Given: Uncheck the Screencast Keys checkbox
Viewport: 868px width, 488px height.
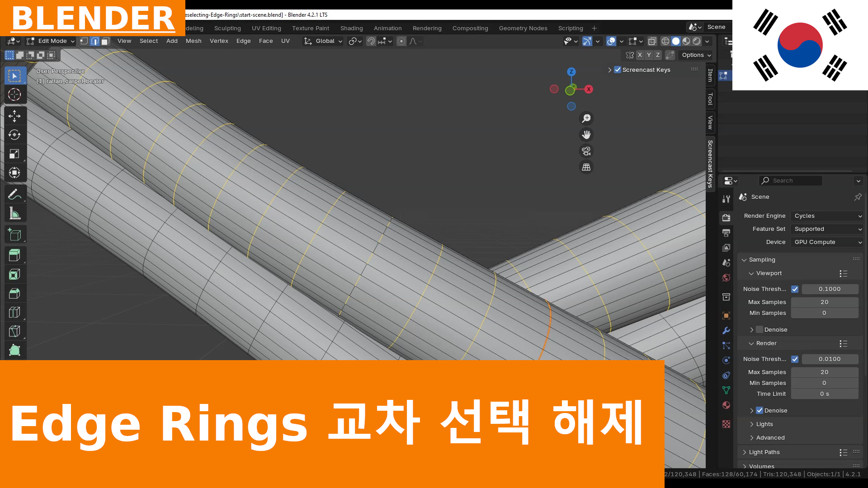Looking at the screenshot, I should (x=618, y=70).
